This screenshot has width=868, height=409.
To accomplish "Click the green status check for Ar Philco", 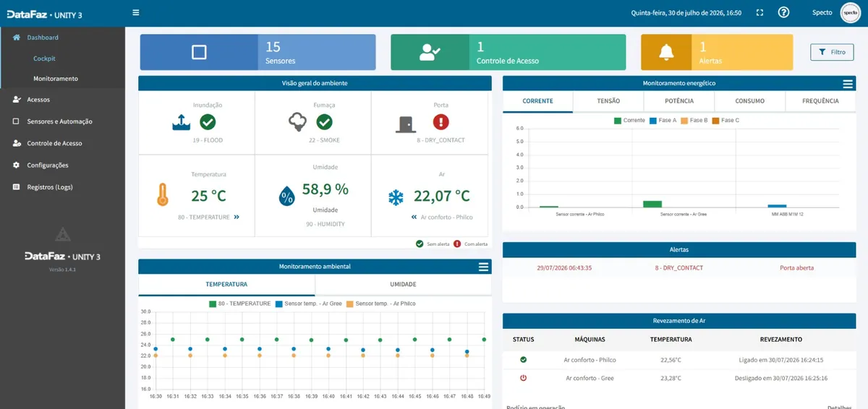I will [x=523, y=359].
